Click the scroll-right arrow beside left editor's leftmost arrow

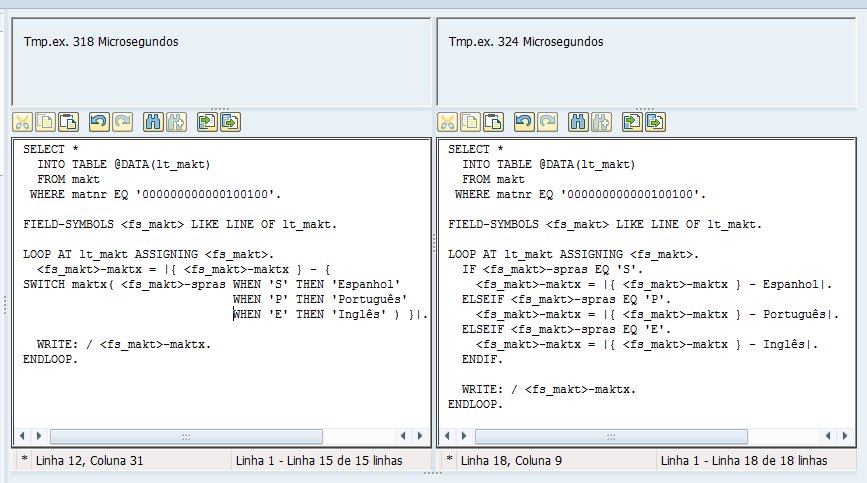39,436
